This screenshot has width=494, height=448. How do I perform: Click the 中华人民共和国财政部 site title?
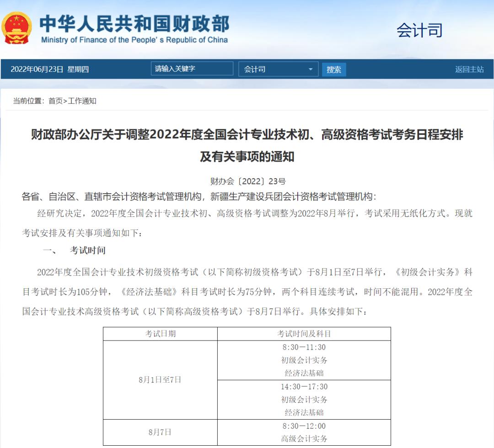click(x=134, y=23)
